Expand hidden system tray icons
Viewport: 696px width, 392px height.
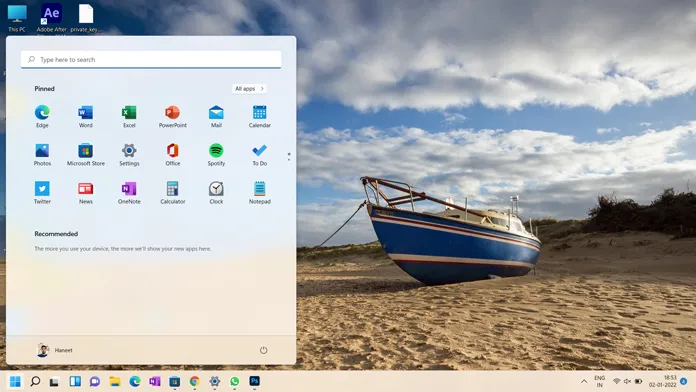tap(584, 381)
